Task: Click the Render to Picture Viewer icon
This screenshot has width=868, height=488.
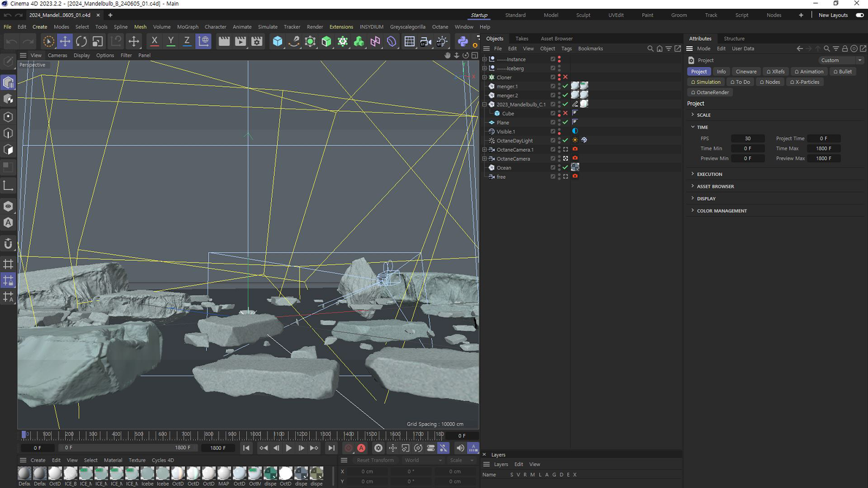Action: pos(240,41)
